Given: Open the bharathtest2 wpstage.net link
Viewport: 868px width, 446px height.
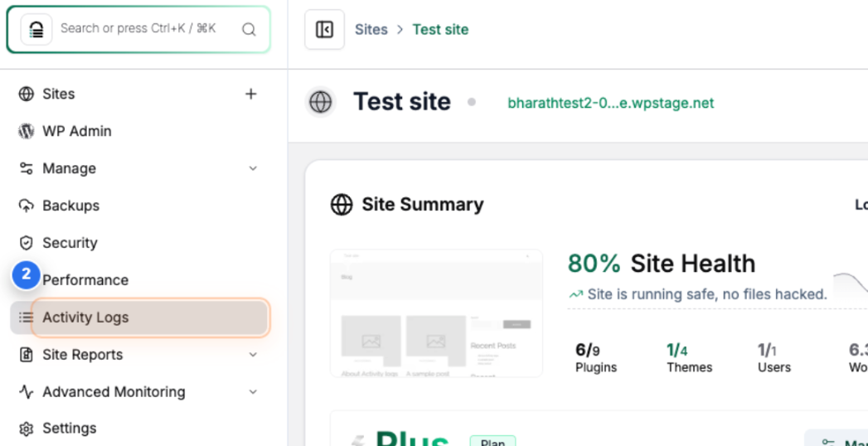Looking at the screenshot, I should point(611,103).
